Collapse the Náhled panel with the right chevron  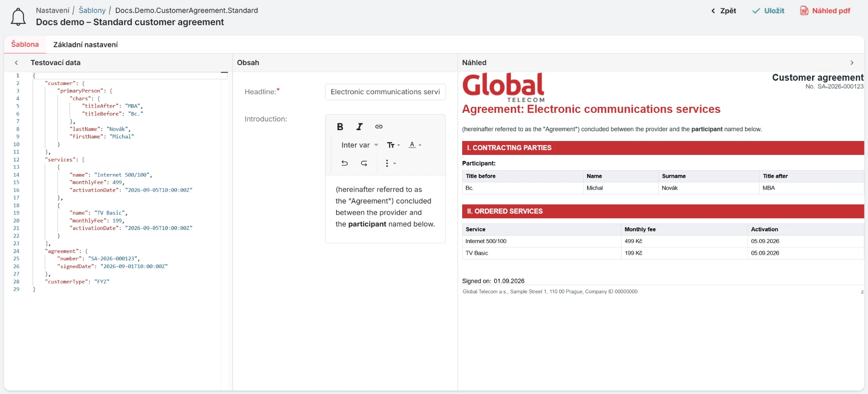tap(852, 62)
